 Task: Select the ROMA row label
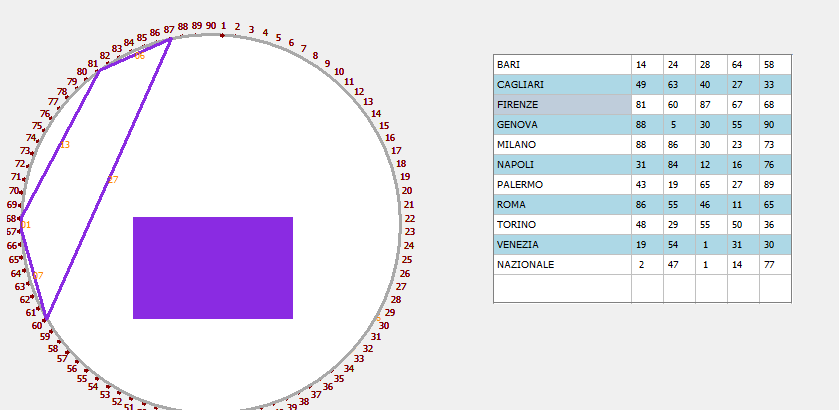[x=562, y=204]
